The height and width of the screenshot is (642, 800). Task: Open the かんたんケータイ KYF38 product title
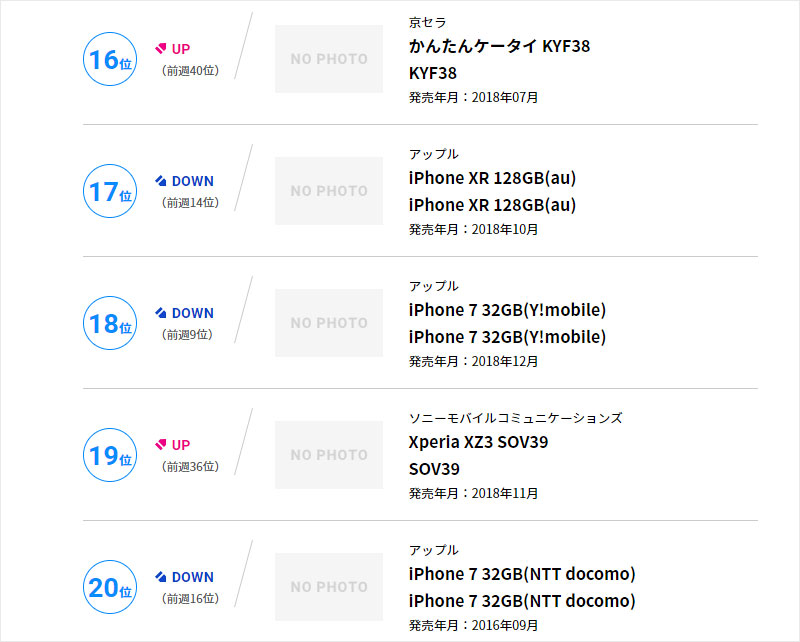pyautogui.click(x=499, y=46)
